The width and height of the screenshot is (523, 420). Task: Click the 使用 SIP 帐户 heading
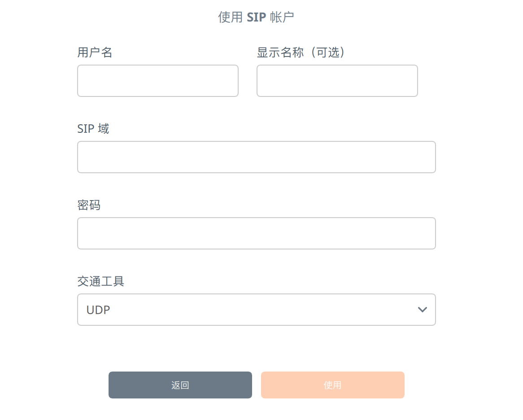(256, 17)
